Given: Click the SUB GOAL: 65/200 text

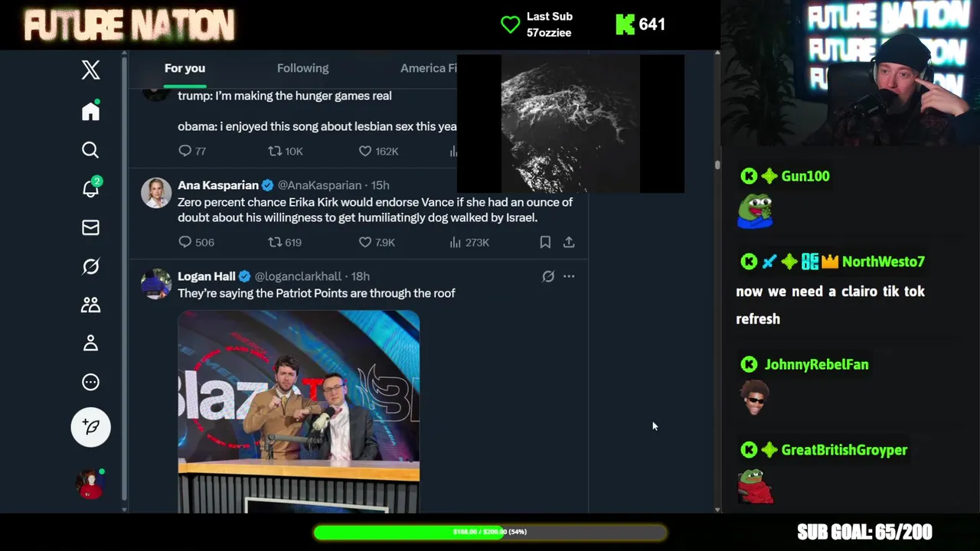Looking at the screenshot, I should pos(864,532).
